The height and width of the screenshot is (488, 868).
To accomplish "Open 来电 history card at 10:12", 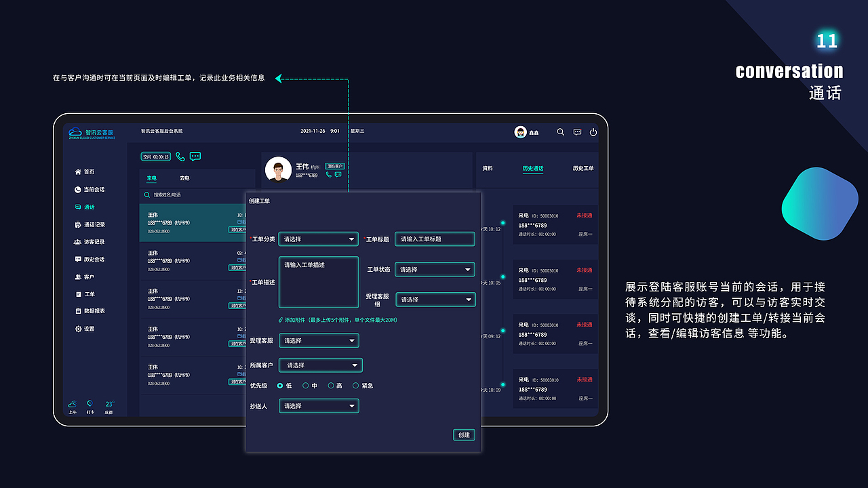I will (555, 225).
